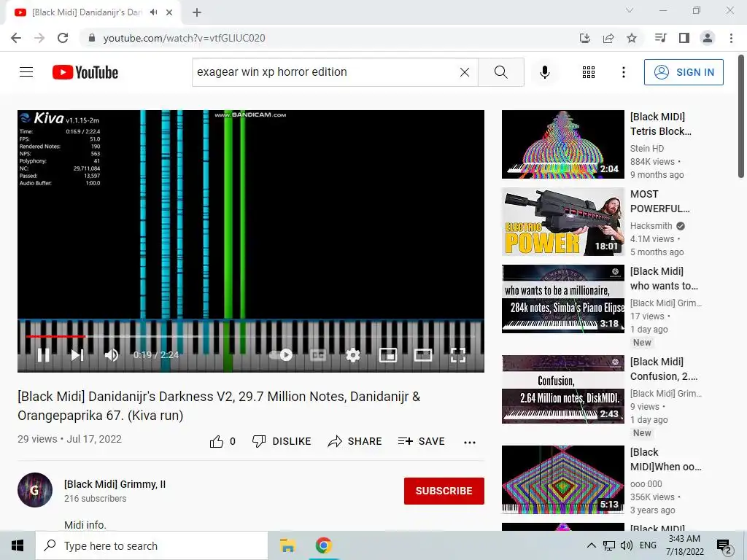The image size is (747, 560).
Task: Bookmark this tab with star
Action: coord(632,38)
